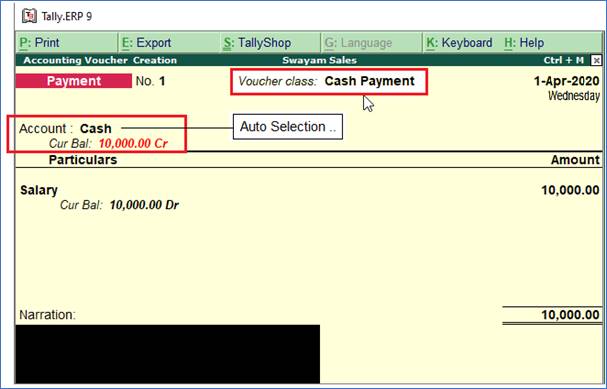Click the 10,000.00 Cr current balance

(133, 144)
